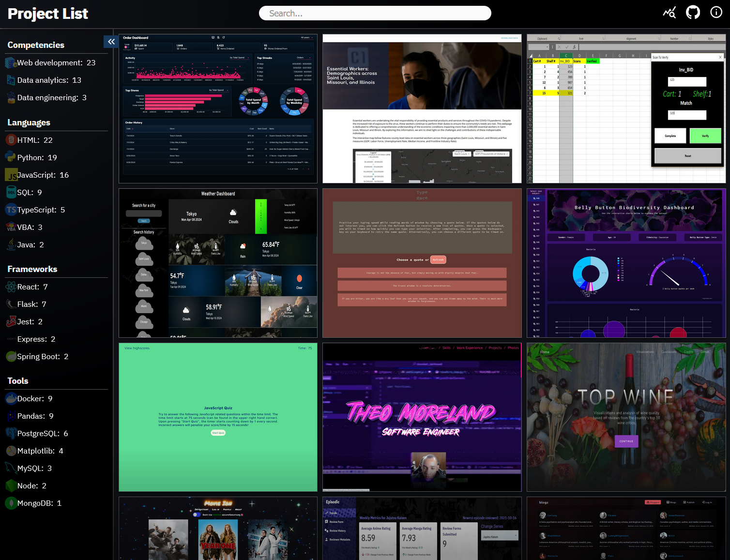Click the Java language icon
This screenshot has width=730, height=560.
(x=11, y=245)
